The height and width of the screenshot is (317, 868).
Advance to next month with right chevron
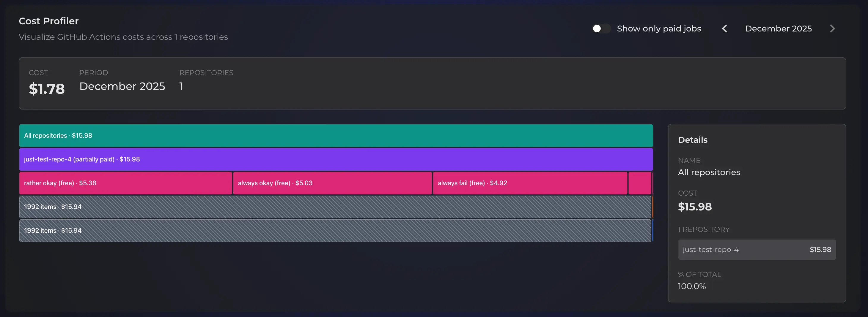832,28
